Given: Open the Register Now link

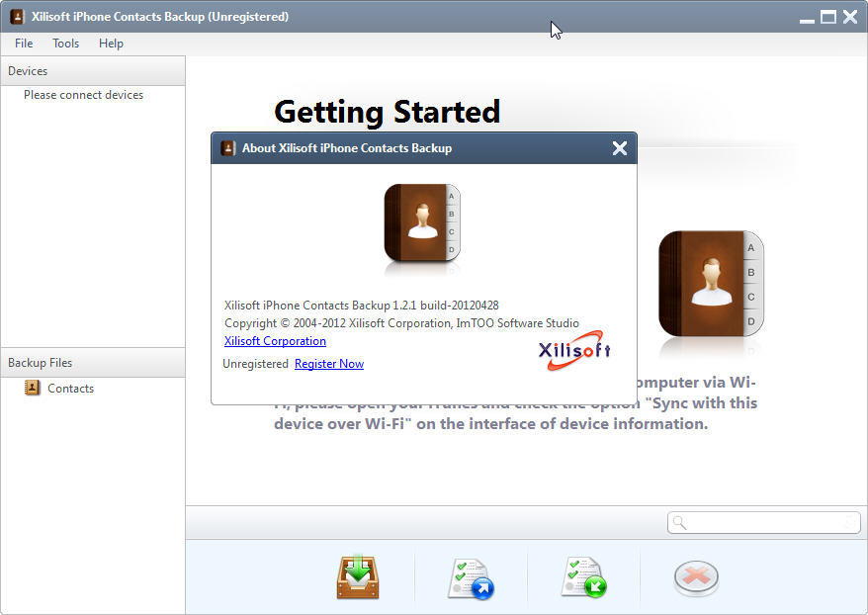Looking at the screenshot, I should (328, 363).
